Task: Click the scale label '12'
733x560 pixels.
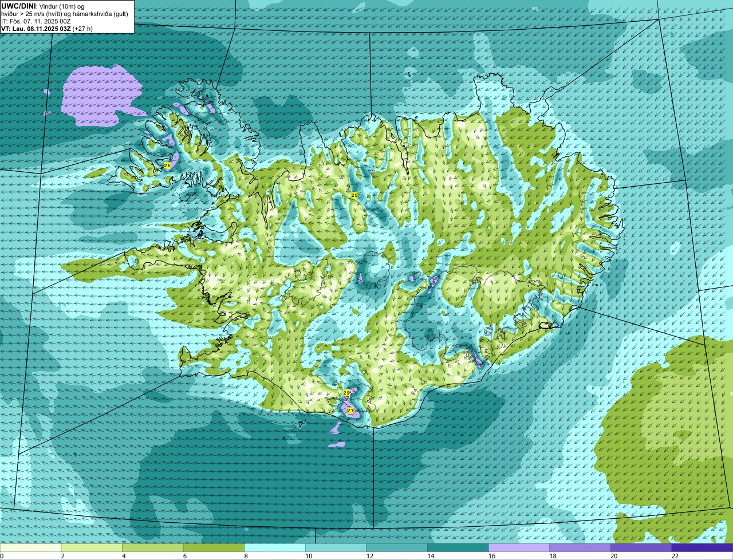Action: click(x=370, y=556)
